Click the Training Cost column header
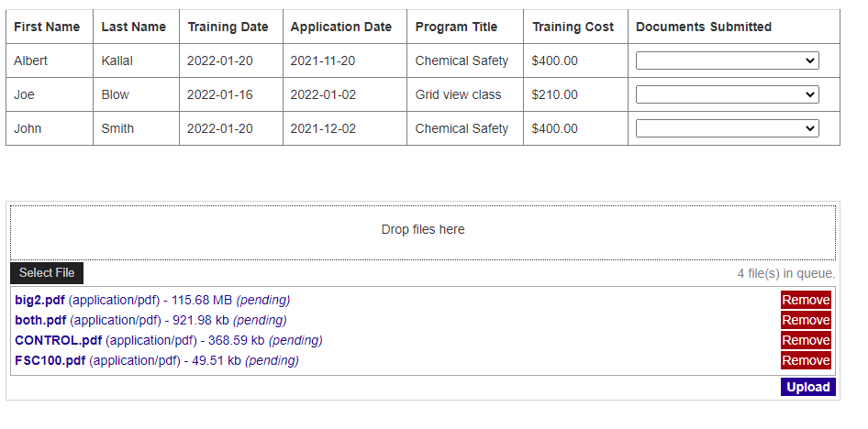Screen dimensions: 868x429 coord(573,27)
